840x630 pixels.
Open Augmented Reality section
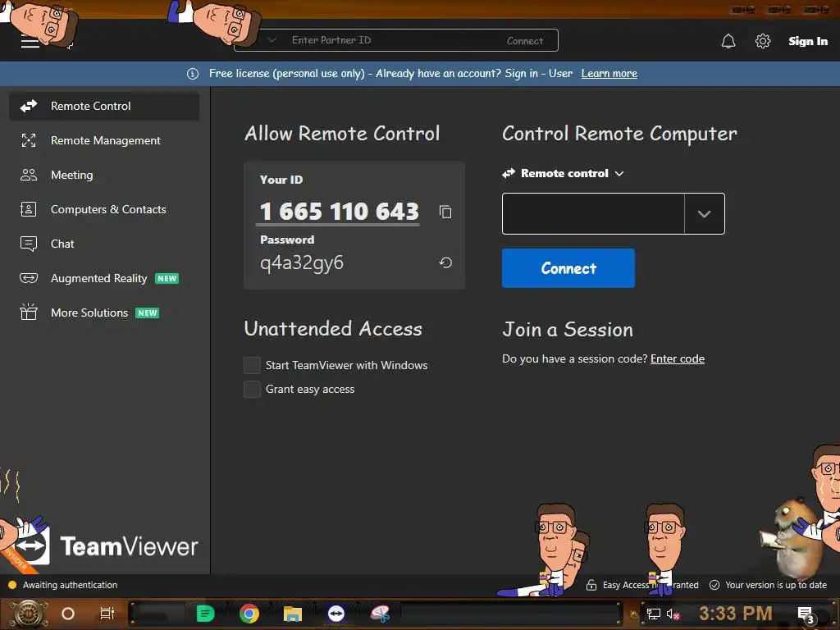pyautogui.click(x=104, y=278)
